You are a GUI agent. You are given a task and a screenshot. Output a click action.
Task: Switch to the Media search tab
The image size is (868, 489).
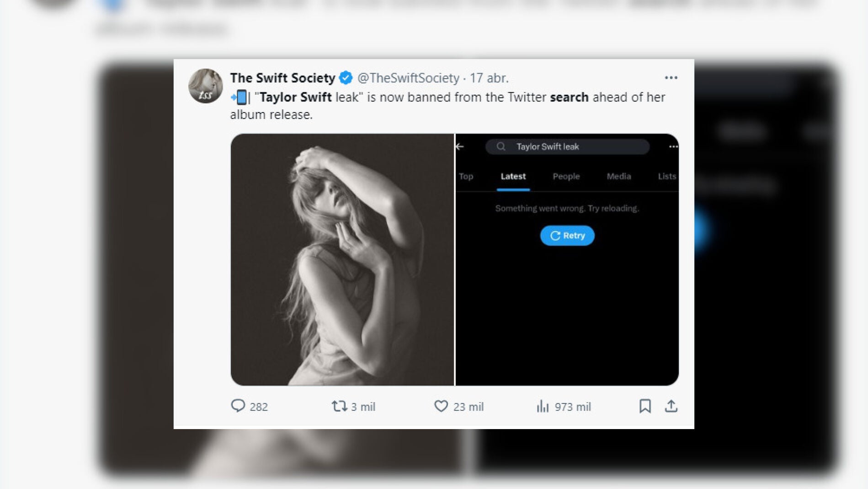coord(618,176)
